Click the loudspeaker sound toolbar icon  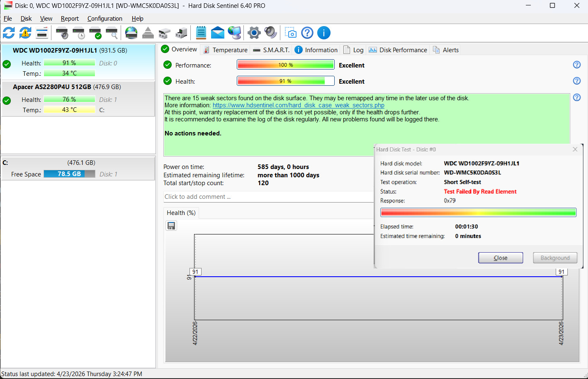pyautogui.click(x=271, y=33)
